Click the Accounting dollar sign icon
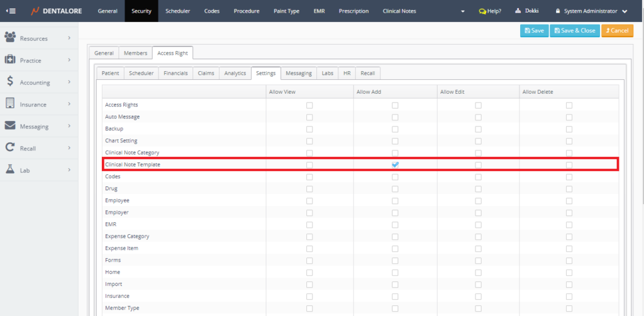Screen dimensions: 644x316 click(10, 82)
